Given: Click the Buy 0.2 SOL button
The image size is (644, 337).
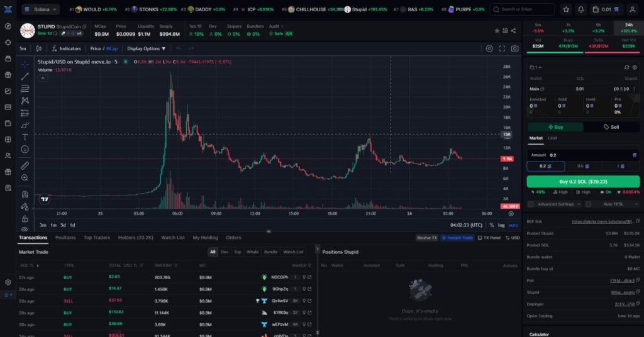Looking at the screenshot, I should pos(583,182).
